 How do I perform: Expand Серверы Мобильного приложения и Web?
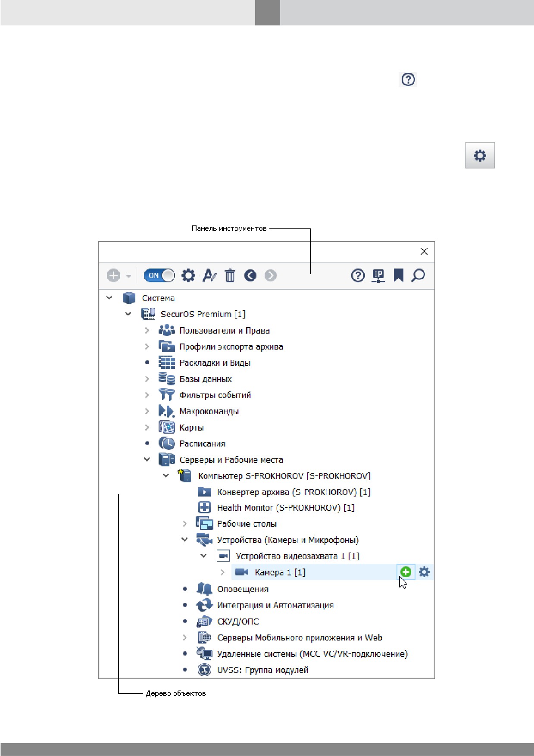coord(185,637)
